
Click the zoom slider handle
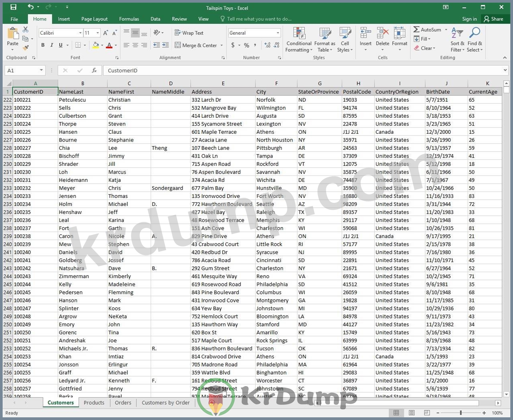coord(461,413)
